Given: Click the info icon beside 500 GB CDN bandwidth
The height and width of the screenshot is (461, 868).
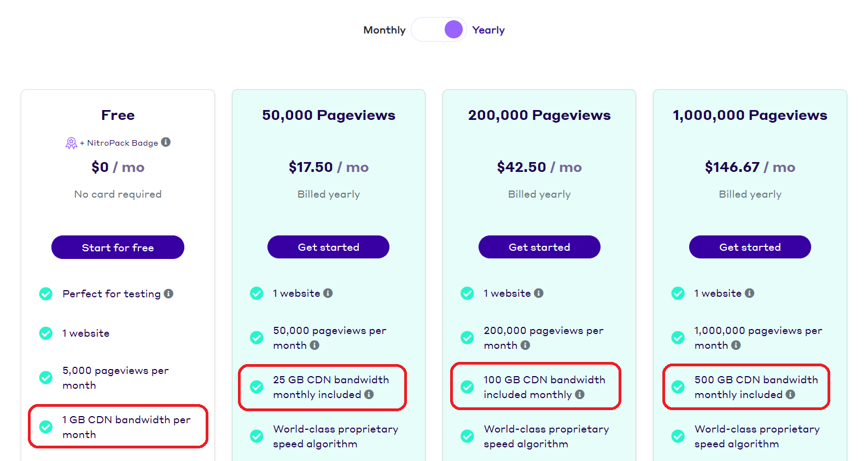Looking at the screenshot, I should point(790,394).
